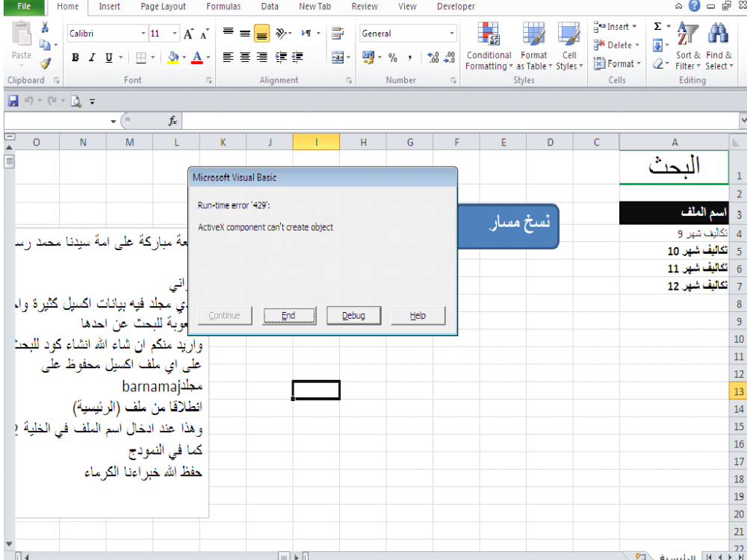This screenshot has height=560, width=747.
Task: Click Debug in the error dialog
Action: tap(353, 315)
